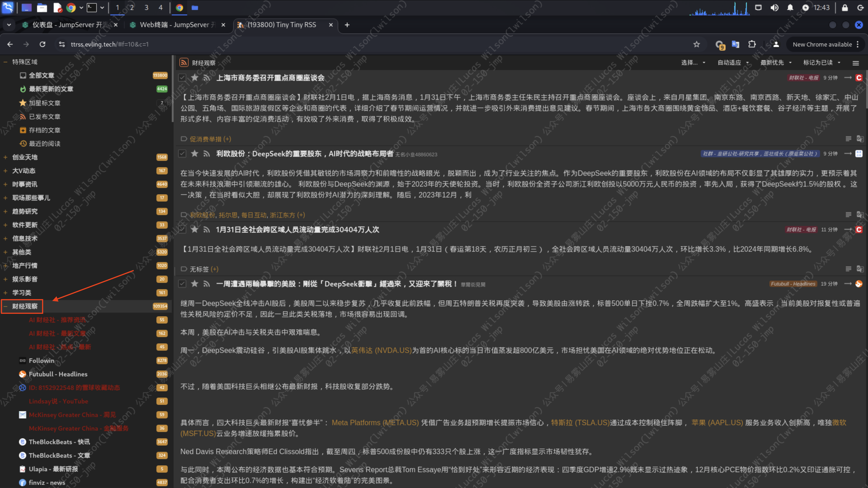Open the 选择... dropdown
Screen dimensions: 868x488
click(693, 63)
